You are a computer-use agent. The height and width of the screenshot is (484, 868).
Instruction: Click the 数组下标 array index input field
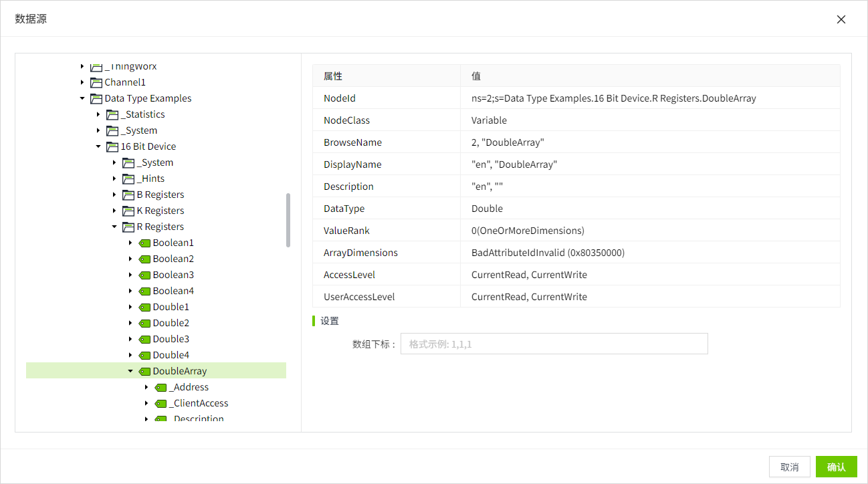click(554, 344)
